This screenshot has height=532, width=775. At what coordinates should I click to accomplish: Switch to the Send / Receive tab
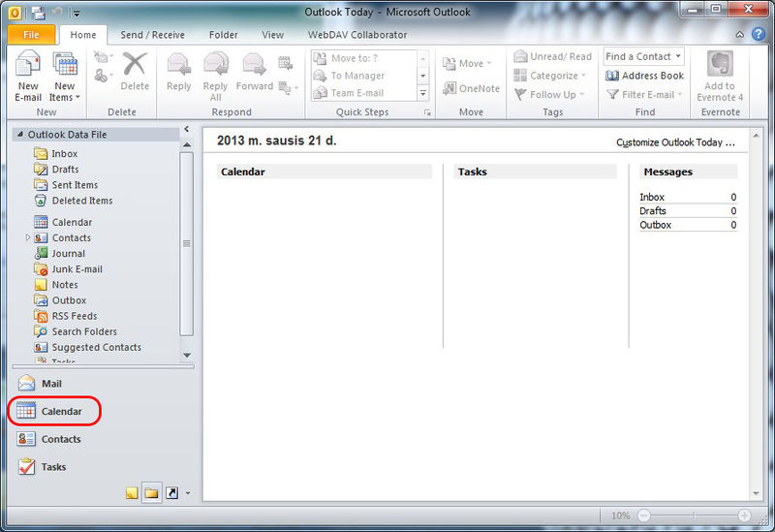pos(152,35)
